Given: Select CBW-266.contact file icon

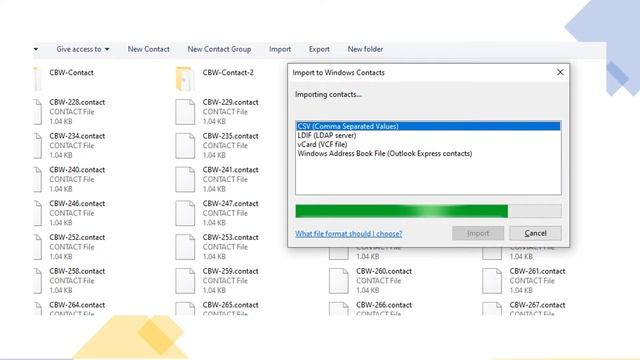Looking at the screenshot, I should [339, 309].
